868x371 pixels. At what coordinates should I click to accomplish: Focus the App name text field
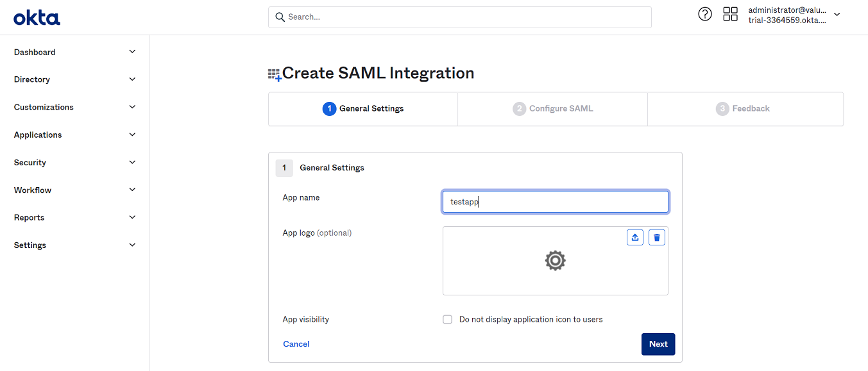tap(556, 202)
